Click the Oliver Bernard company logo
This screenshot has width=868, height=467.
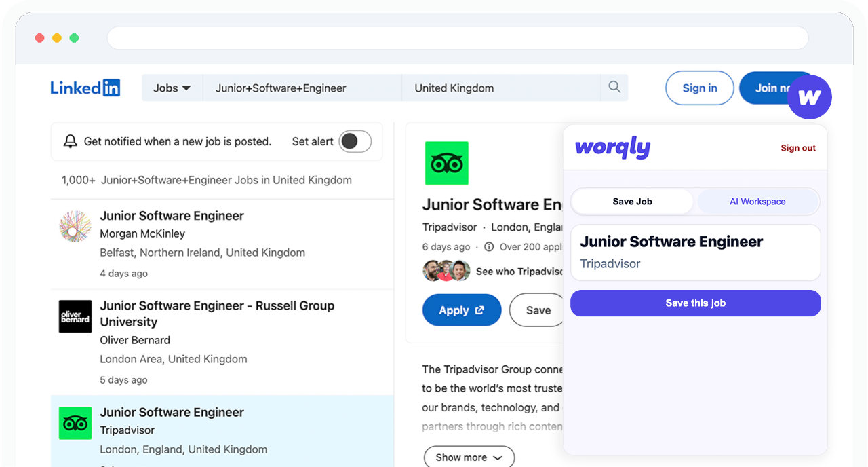click(75, 316)
